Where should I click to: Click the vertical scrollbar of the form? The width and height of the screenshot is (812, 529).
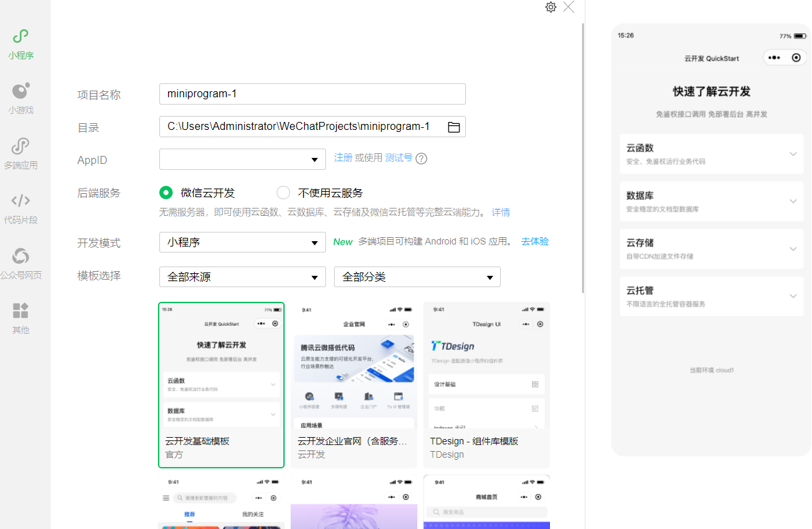click(x=583, y=159)
